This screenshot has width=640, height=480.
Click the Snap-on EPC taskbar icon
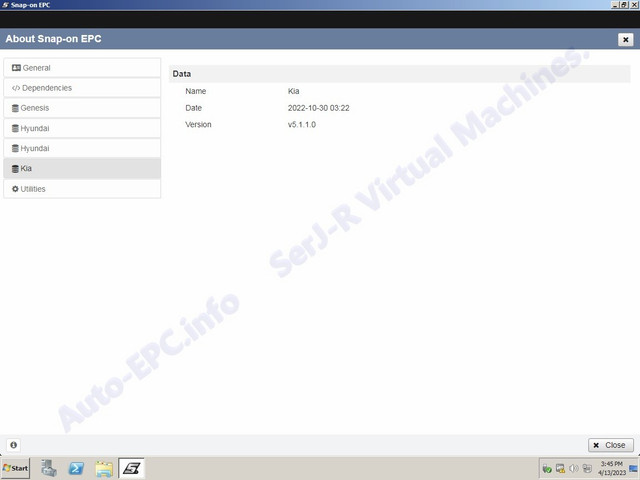click(131, 468)
